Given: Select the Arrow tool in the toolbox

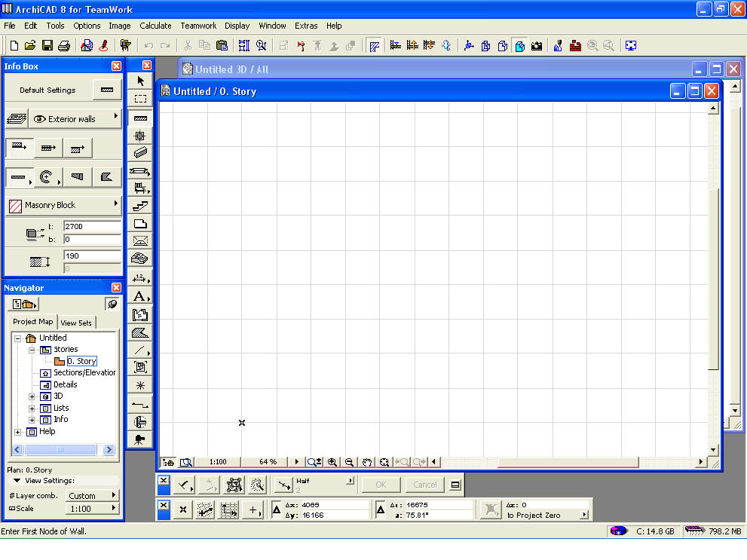Looking at the screenshot, I should [140, 81].
